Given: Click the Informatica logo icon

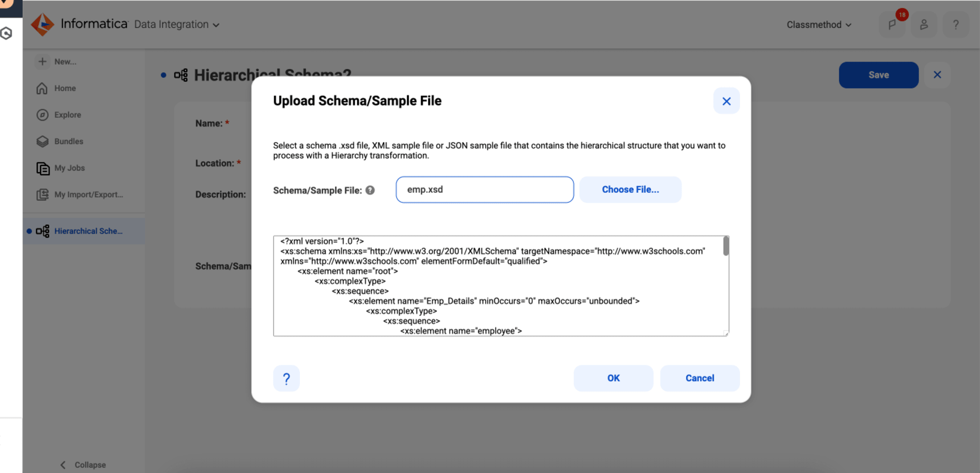Looking at the screenshot, I should coord(43,24).
